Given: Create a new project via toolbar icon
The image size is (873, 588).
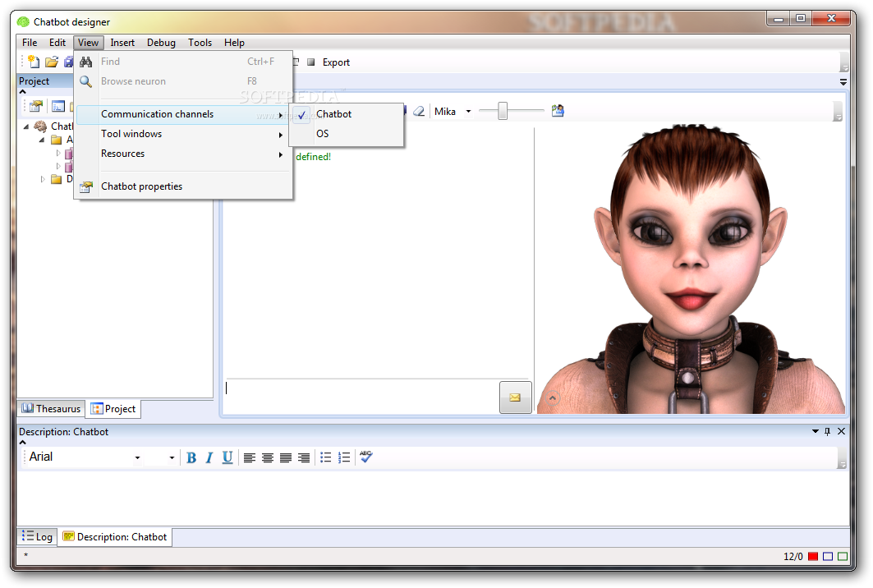Looking at the screenshot, I should point(34,62).
